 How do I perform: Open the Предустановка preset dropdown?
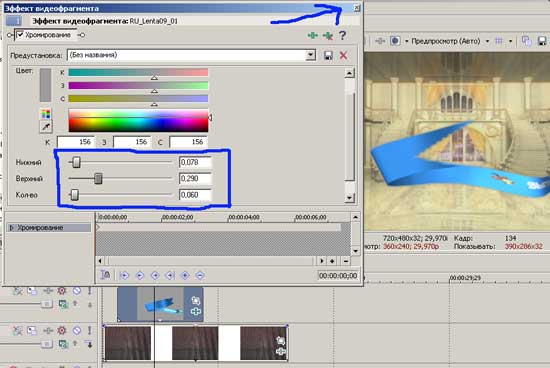coord(310,55)
